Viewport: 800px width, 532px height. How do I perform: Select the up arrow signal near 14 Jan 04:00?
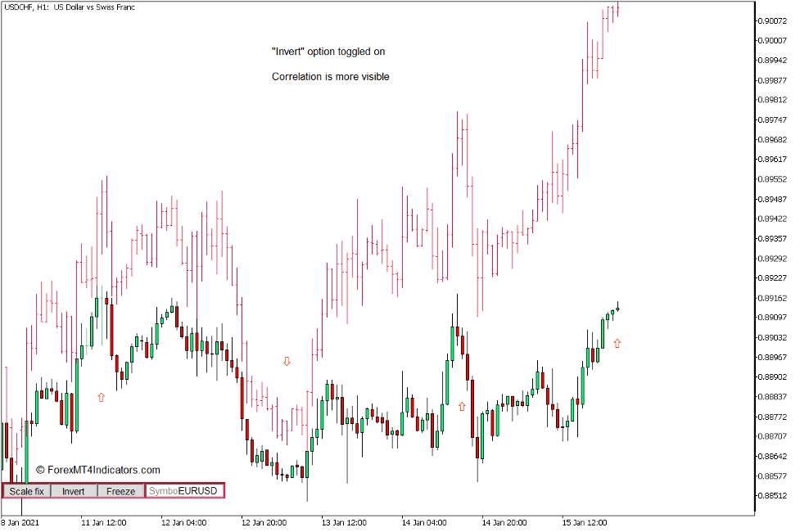pos(464,404)
